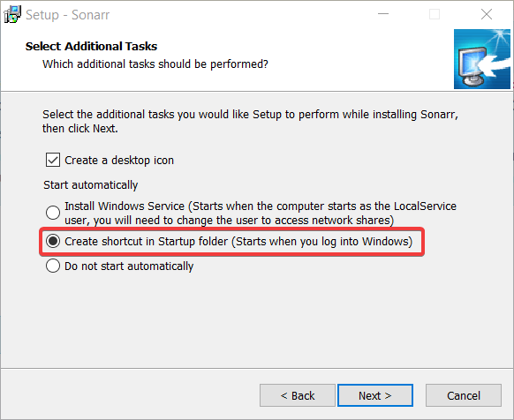Choose the Do not start automatically radio button
The image size is (514, 420).
click(x=53, y=266)
